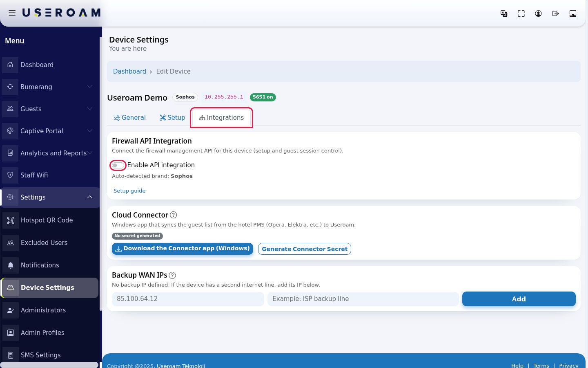
Task: Click Generate Connector Secret button
Action: [305, 249]
